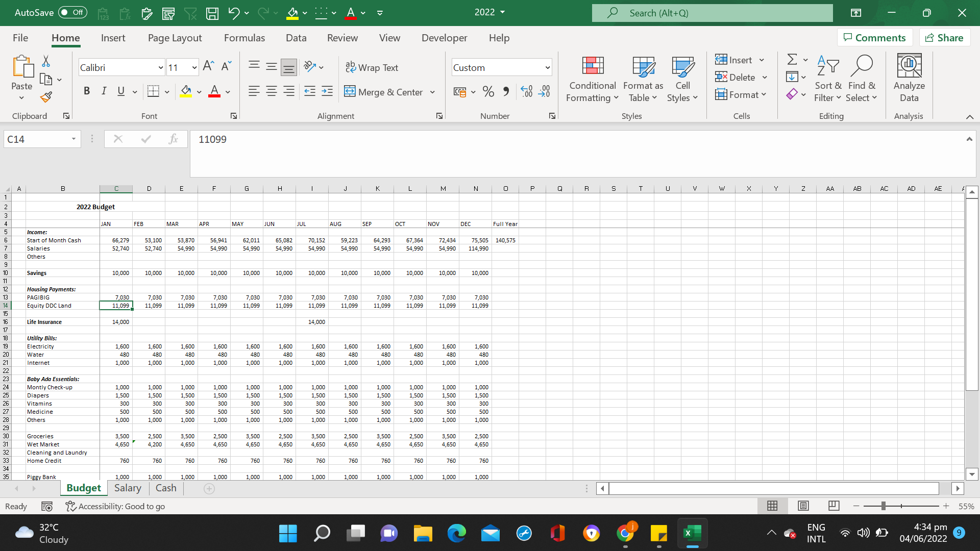Click the Increase Indent icon
Viewport: 980px width, 551px height.
327,92
